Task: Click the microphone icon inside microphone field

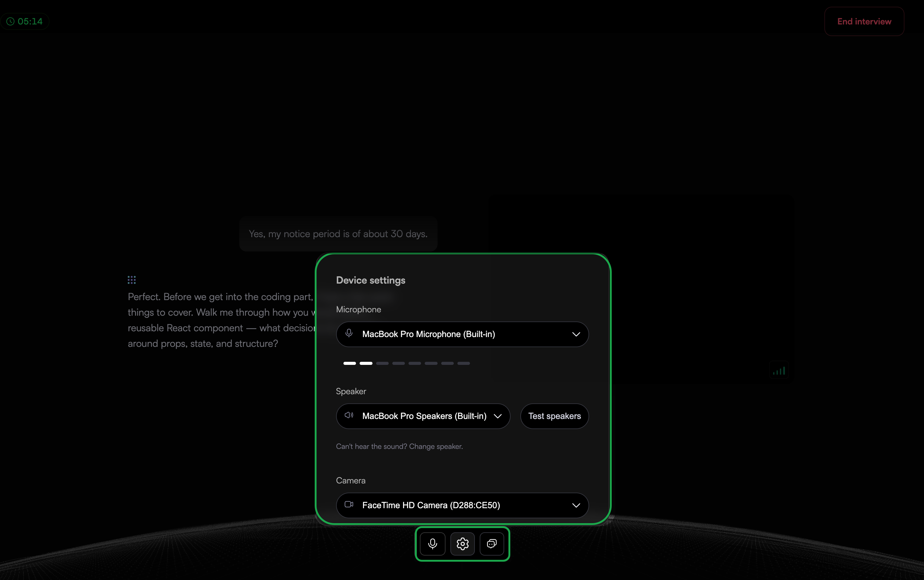Action: click(x=349, y=333)
